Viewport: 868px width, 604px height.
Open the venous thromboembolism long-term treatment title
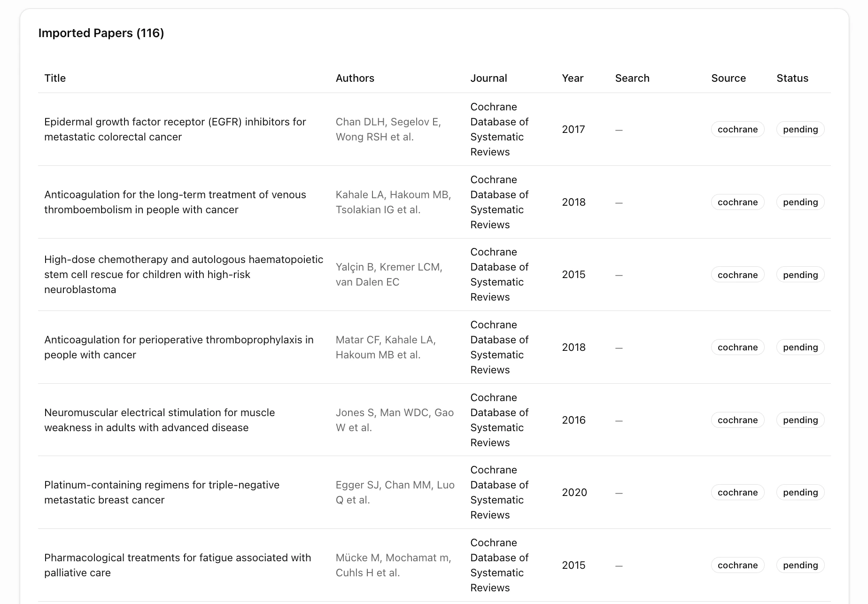tap(175, 202)
